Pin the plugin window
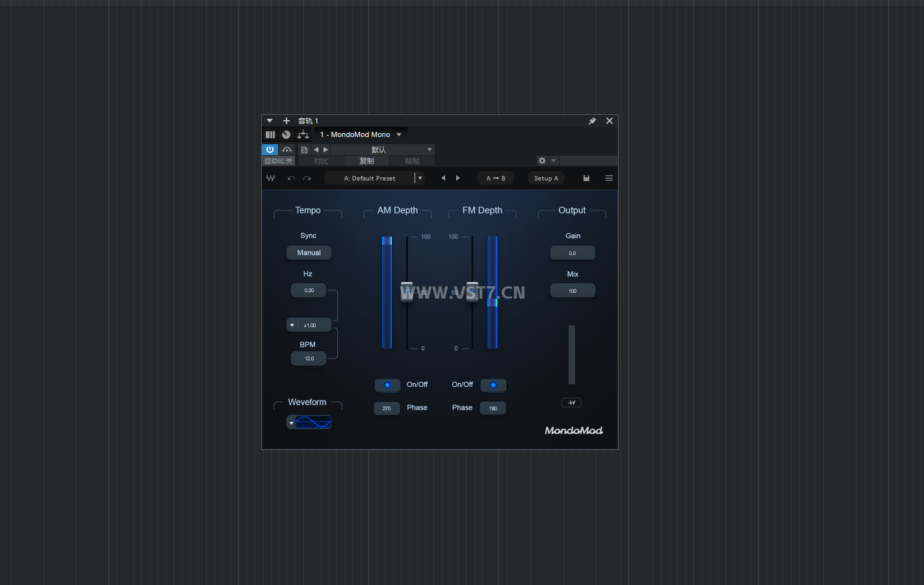The width and height of the screenshot is (924, 585). pos(592,121)
